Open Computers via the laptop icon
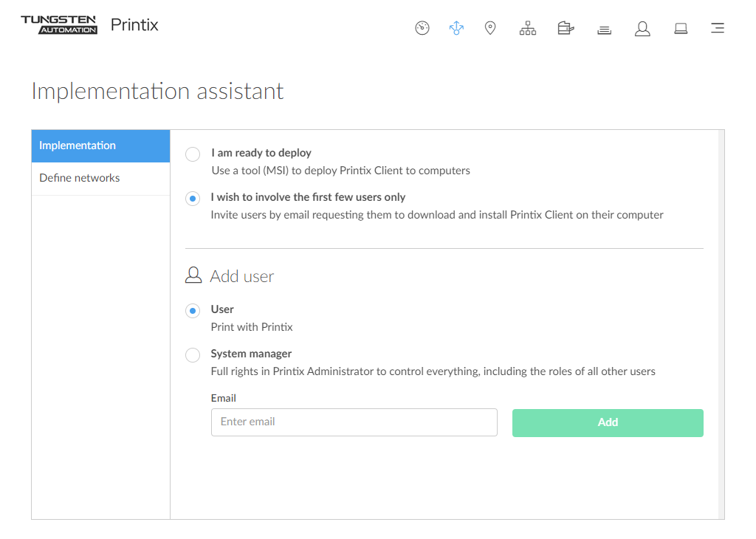Image resolution: width=756 pixels, height=539 pixels. tap(681, 29)
